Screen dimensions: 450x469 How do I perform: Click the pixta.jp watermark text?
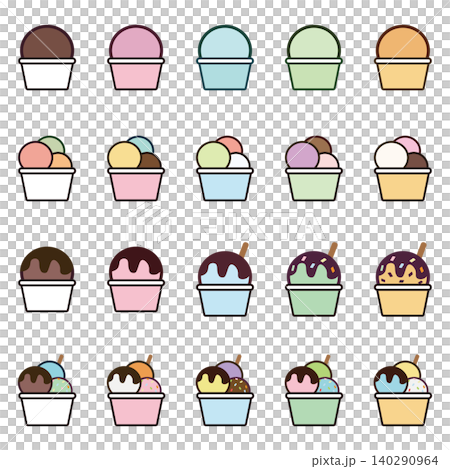(333, 461)
